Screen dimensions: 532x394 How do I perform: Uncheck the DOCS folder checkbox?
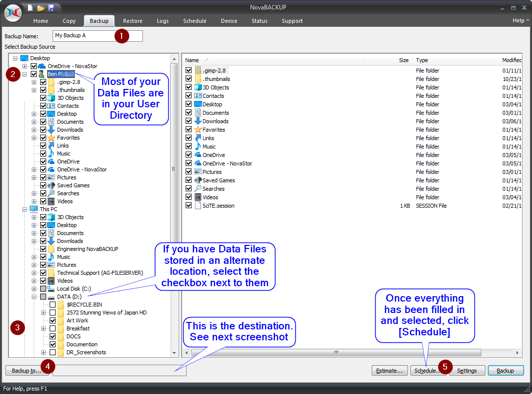coord(53,336)
